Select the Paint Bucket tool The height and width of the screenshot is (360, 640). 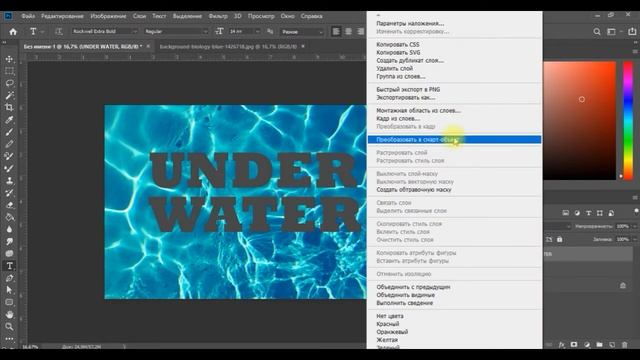tap(9, 217)
